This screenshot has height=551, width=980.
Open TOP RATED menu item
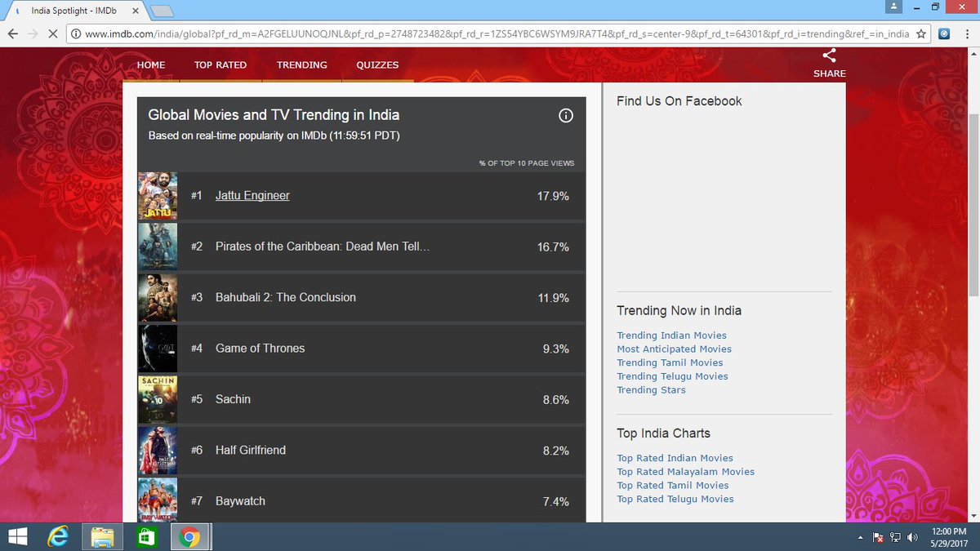(x=220, y=64)
